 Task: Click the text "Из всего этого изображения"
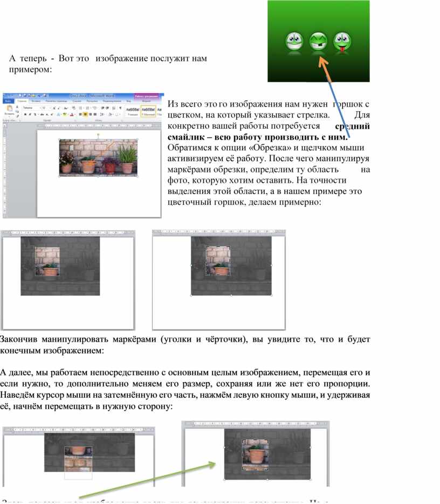point(225,104)
